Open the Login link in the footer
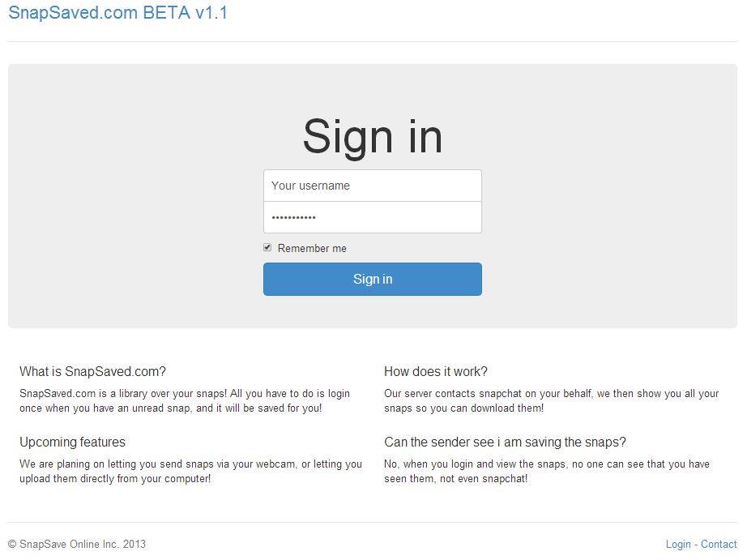The height and width of the screenshot is (560, 747). click(x=678, y=544)
